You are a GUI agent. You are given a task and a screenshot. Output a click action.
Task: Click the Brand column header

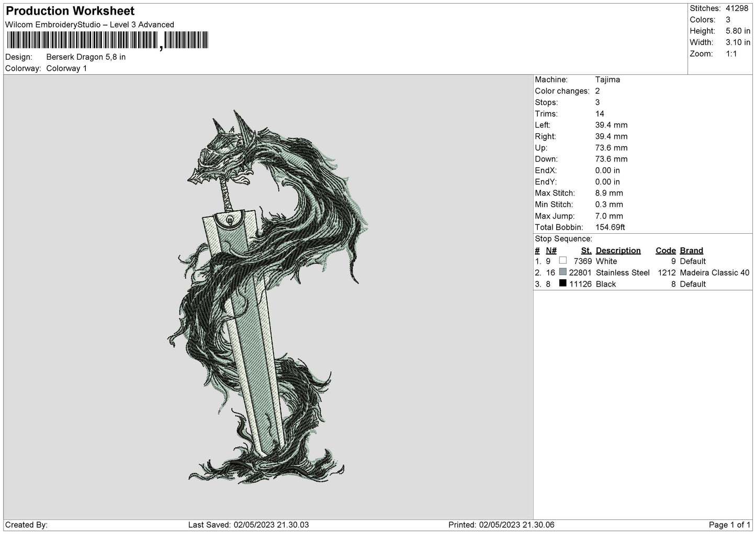pyautogui.click(x=691, y=251)
